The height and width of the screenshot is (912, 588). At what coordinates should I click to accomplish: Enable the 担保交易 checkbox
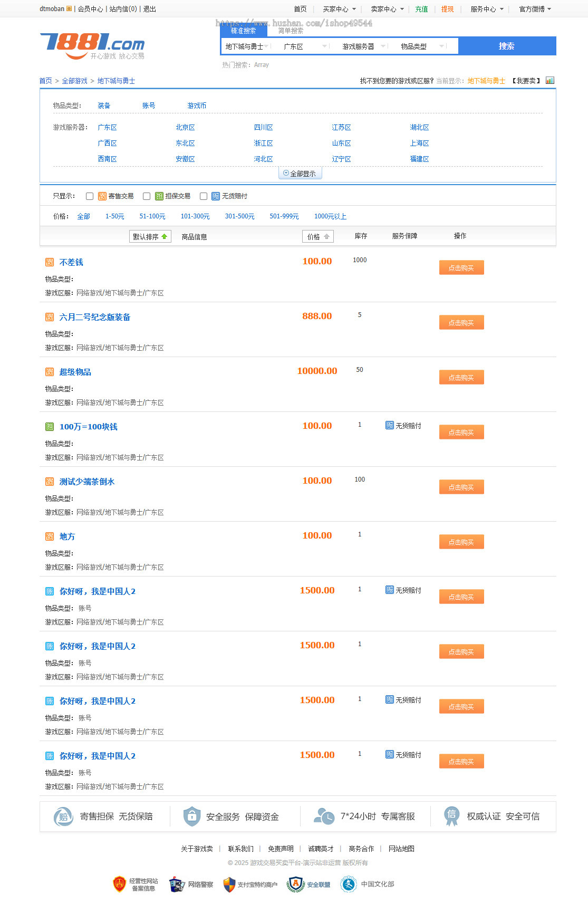(147, 196)
